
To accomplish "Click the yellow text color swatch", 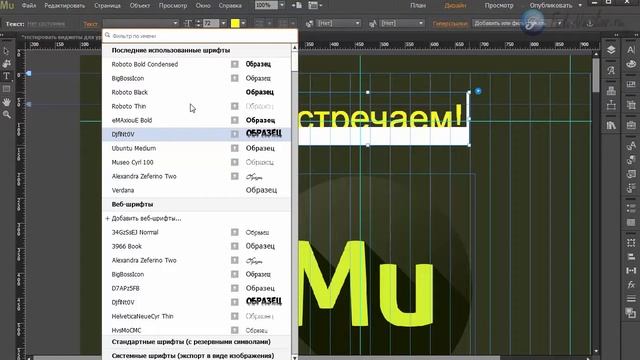I will click(235, 24).
